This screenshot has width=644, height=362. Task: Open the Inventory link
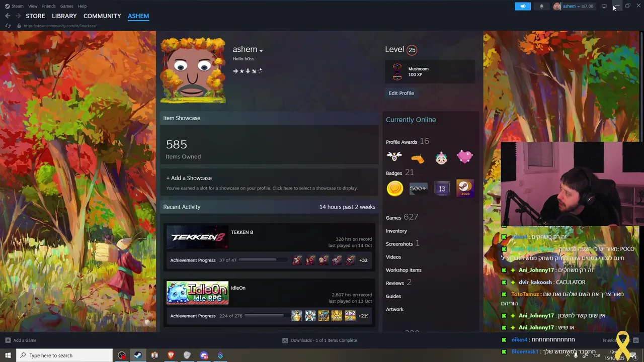396,231
